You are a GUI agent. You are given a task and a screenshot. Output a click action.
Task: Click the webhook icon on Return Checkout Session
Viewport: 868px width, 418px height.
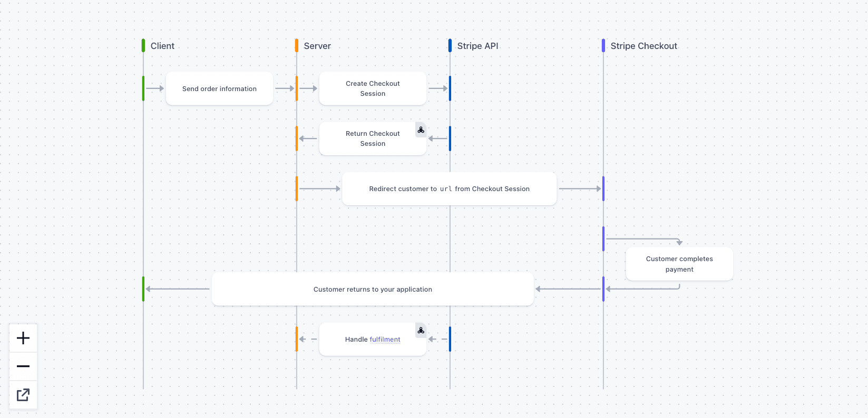point(420,130)
